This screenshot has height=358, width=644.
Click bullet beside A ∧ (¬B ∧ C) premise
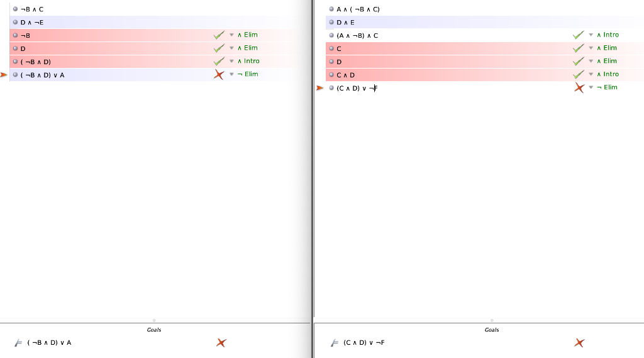pyautogui.click(x=331, y=9)
